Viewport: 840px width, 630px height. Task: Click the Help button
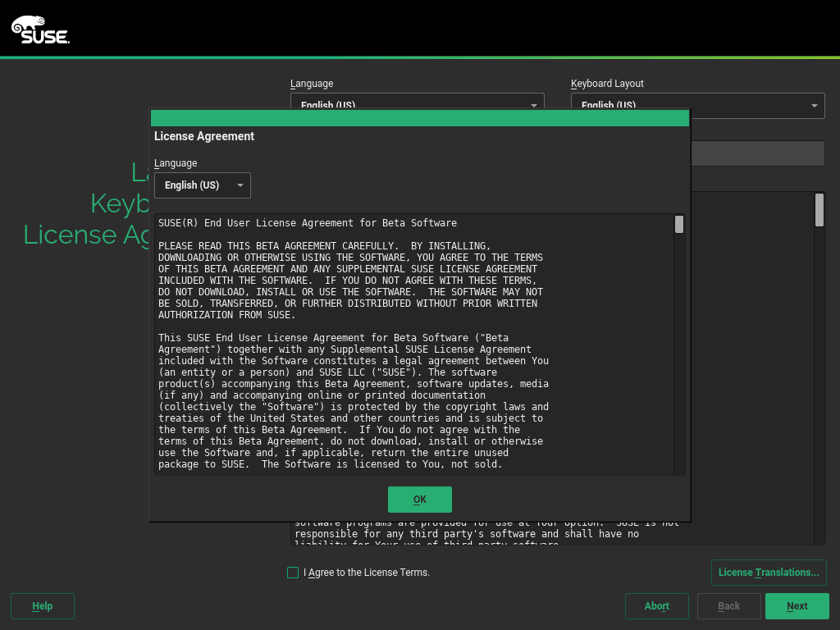tap(43, 606)
